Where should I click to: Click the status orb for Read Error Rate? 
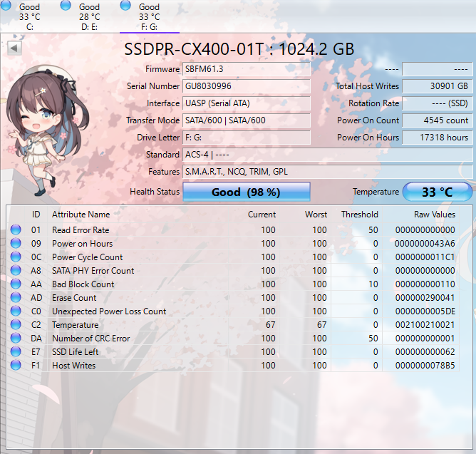(x=16, y=229)
